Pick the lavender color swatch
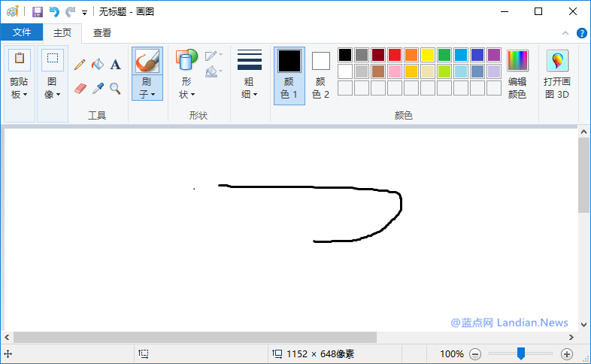Viewport: 591px width, 364px height. (494, 71)
